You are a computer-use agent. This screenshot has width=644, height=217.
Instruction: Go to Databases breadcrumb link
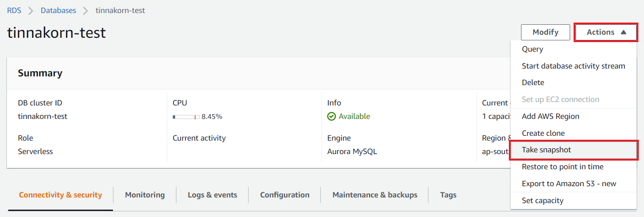click(x=58, y=10)
